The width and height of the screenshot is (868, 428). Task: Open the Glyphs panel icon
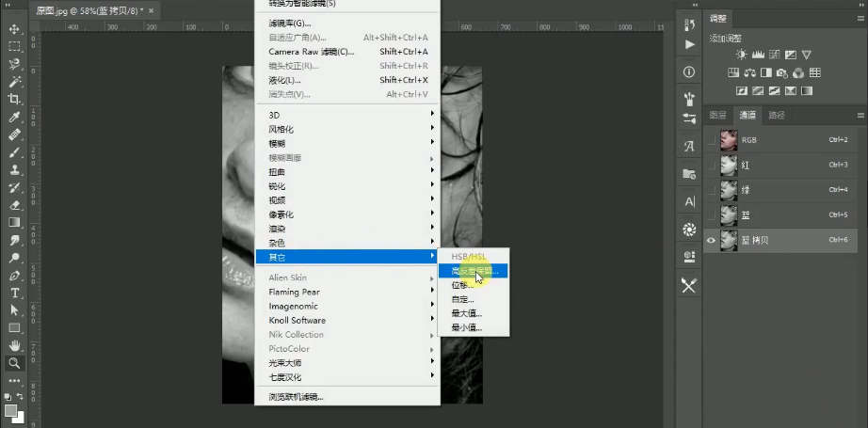click(689, 146)
